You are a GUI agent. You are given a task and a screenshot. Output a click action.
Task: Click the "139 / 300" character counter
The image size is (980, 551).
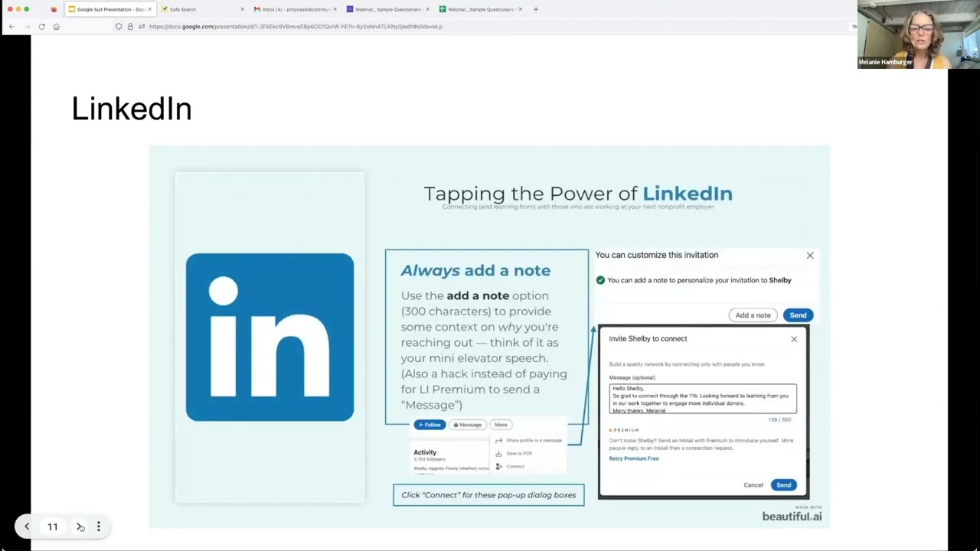pyautogui.click(x=779, y=419)
